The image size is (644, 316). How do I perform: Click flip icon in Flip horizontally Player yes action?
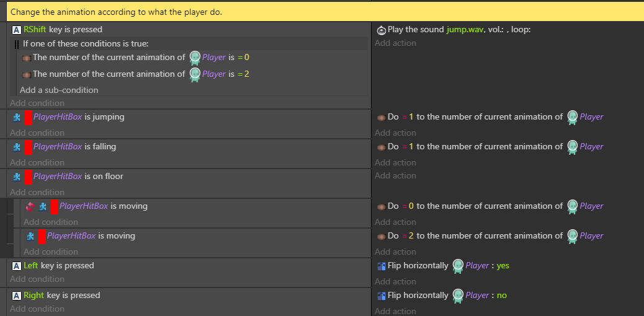point(381,266)
